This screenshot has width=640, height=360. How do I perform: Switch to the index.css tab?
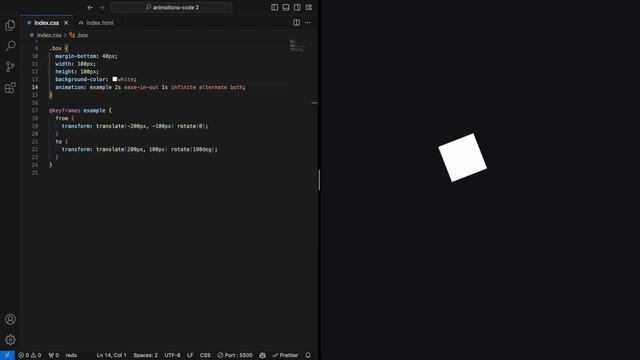[x=47, y=23]
